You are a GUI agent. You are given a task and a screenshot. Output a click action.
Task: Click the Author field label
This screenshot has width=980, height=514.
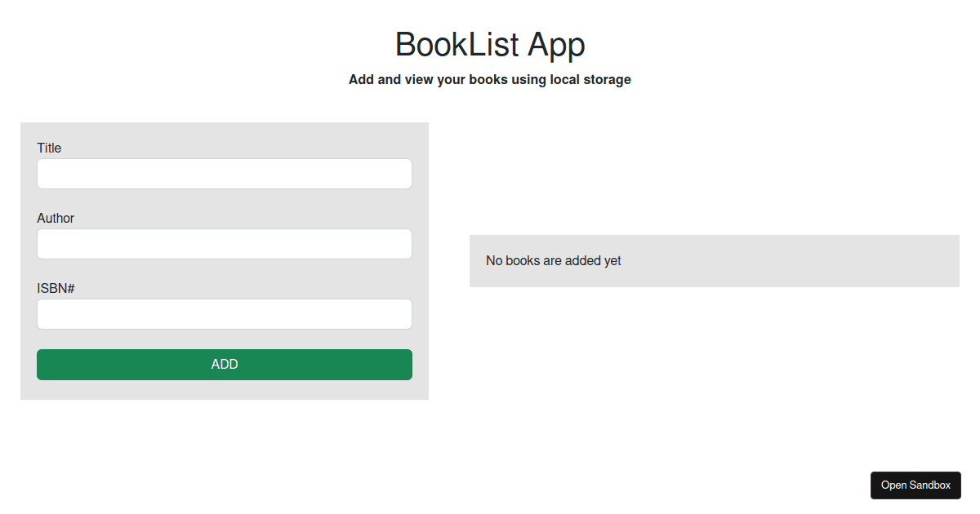click(x=56, y=218)
